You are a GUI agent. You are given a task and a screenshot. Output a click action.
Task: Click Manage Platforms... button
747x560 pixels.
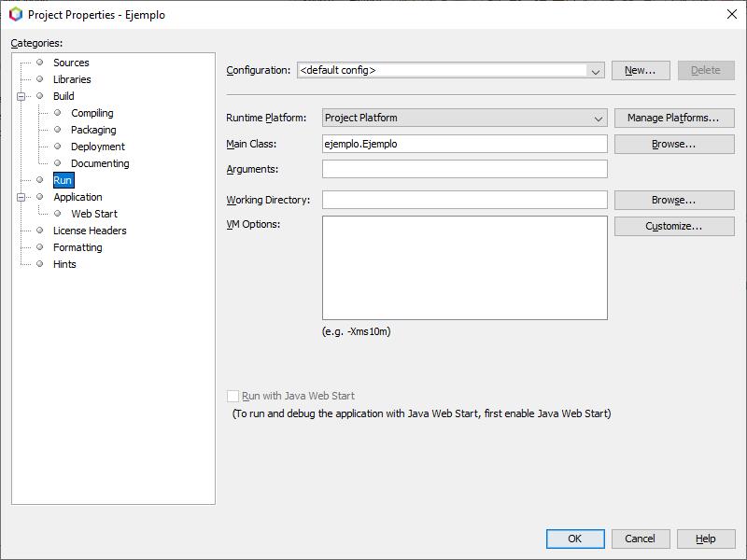(674, 118)
